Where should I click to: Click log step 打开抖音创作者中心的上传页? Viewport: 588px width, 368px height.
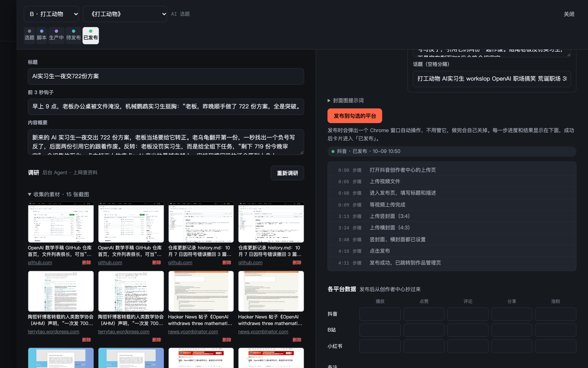[x=452, y=170]
